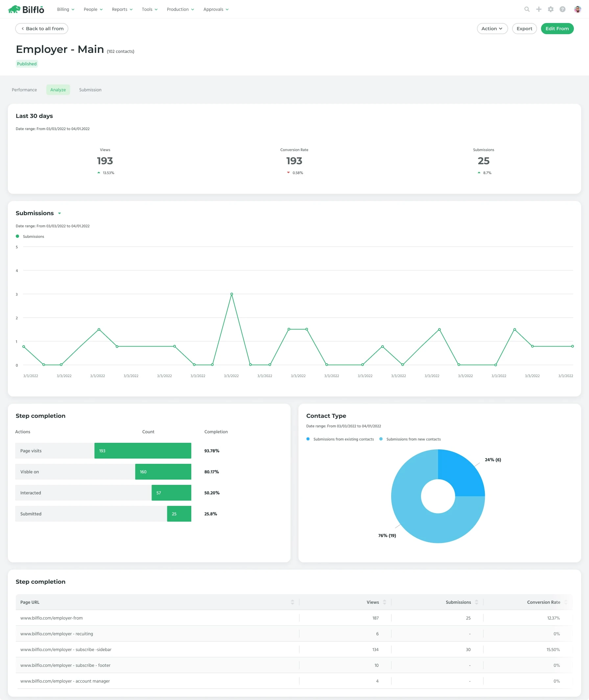Expand the Reports menu
Image resolution: width=589 pixels, height=700 pixels.
point(122,9)
